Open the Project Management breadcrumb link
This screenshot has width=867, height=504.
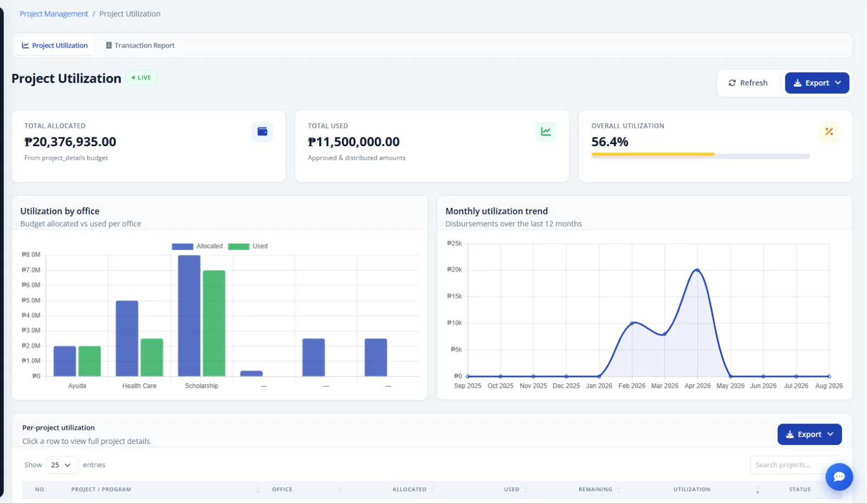click(54, 14)
